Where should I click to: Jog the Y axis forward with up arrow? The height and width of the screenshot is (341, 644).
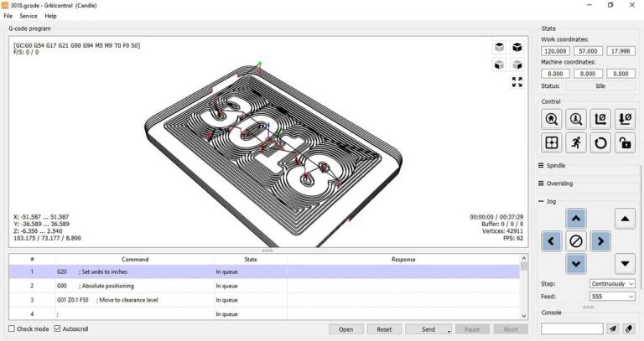pyautogui.click(x=576, y=219)
